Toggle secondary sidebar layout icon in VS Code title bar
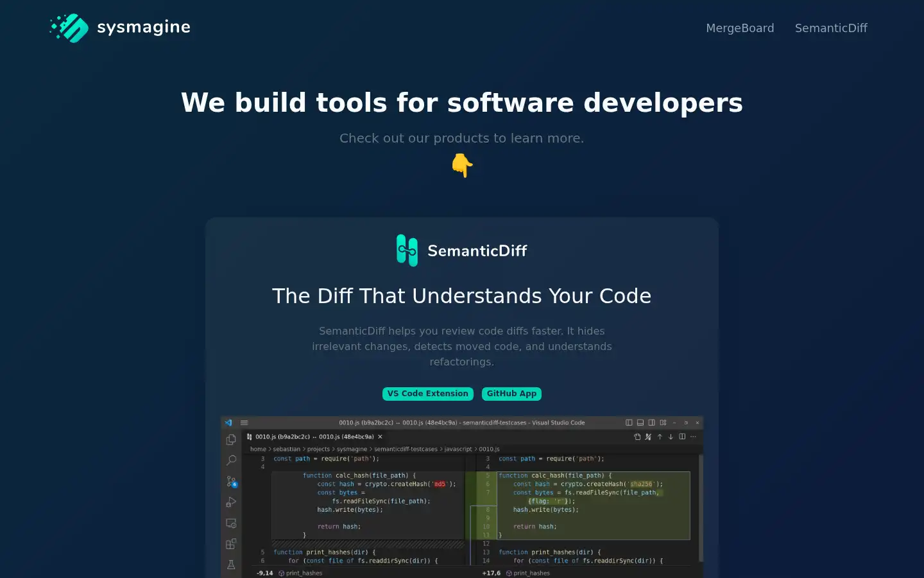The image size is (924, 578). (x=651, y=423)
